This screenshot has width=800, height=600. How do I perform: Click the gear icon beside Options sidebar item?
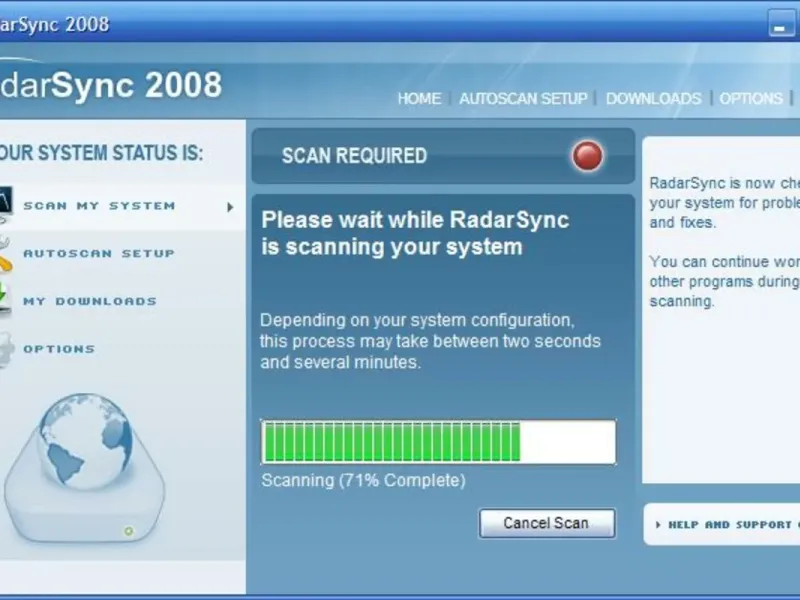(6, 349)
